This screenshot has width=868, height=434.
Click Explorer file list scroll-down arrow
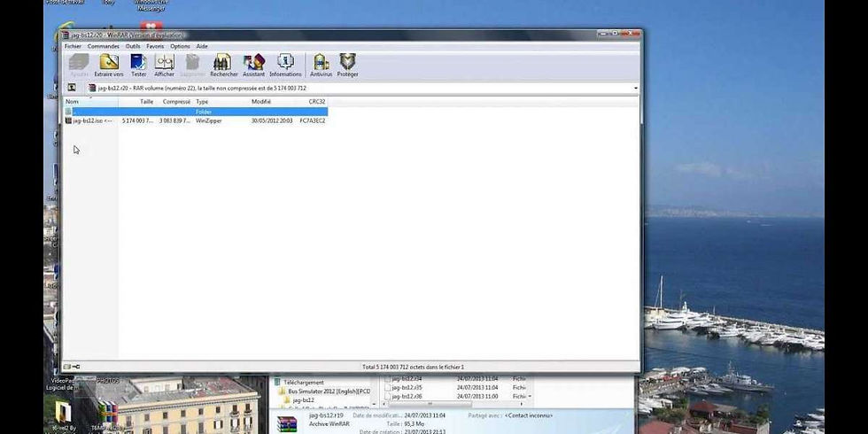[x=530, y=397]
